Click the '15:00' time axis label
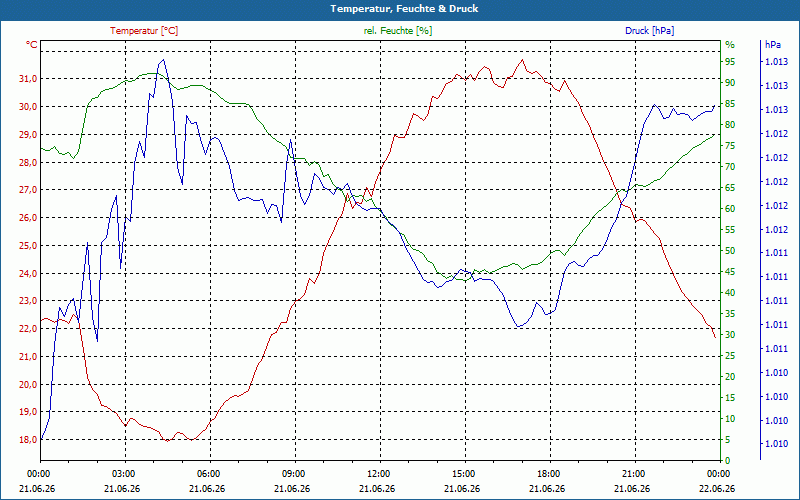 [463, 473]
